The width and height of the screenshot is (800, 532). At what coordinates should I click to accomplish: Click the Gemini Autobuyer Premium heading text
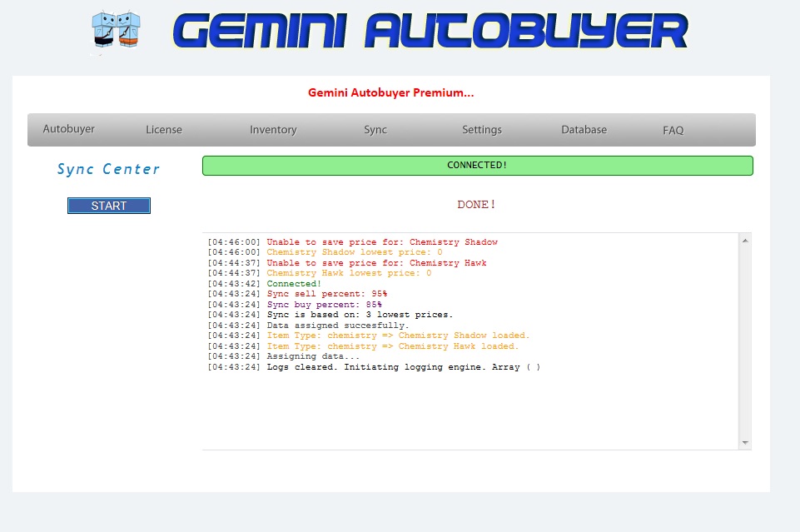click(390, 93)
